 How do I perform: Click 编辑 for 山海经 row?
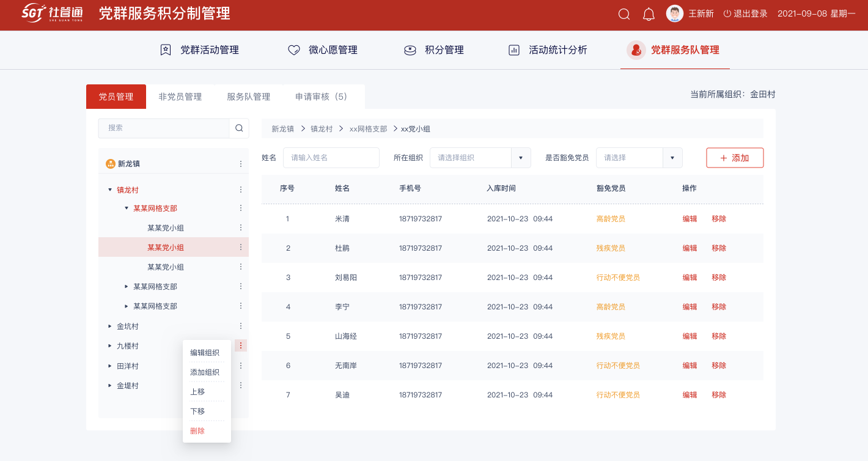click(x=690, y=336)
